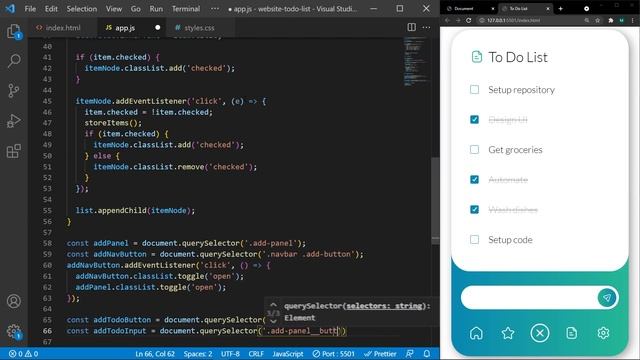Open the Explorer view in activity bar

click(x=14, y=31)
